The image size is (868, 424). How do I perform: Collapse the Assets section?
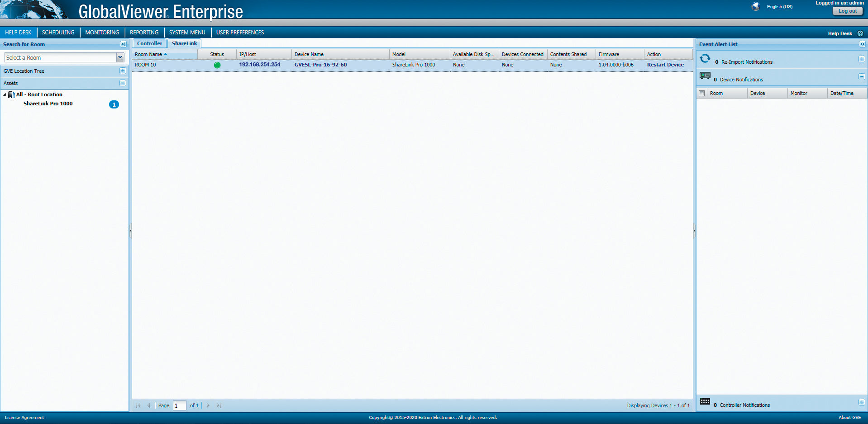coord(123,83)
